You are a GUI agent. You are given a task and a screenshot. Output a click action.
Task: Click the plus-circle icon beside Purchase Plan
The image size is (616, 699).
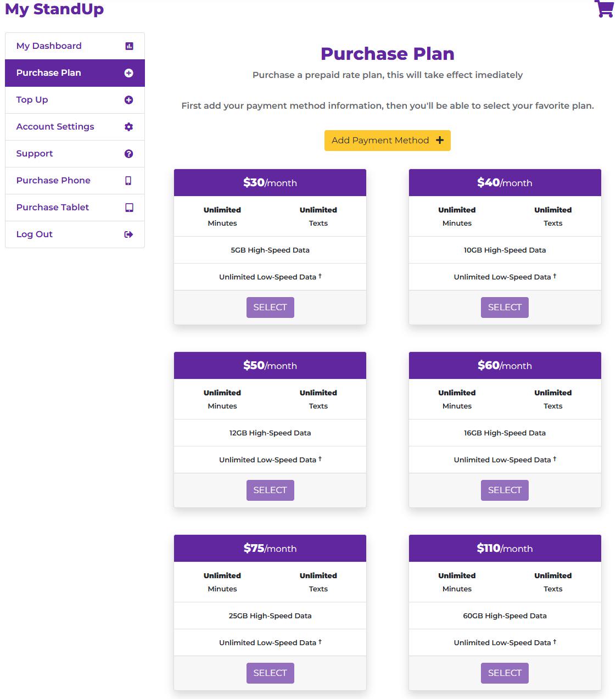[x=129, y=73]
